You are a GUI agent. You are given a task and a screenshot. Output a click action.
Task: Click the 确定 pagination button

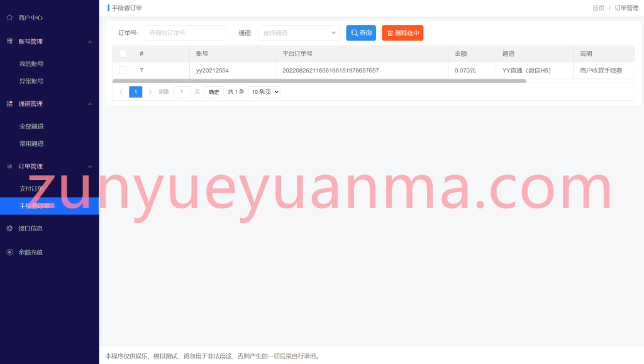214,92
